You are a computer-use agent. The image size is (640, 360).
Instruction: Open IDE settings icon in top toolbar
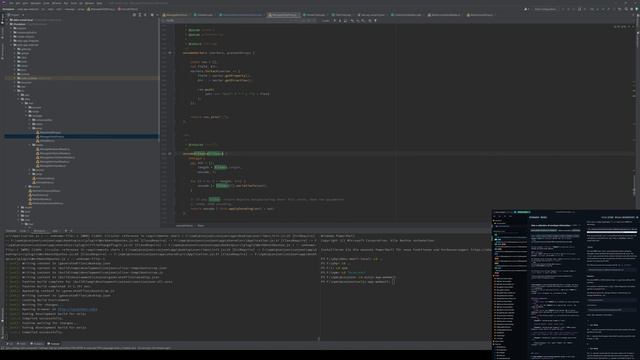(631, 9)
